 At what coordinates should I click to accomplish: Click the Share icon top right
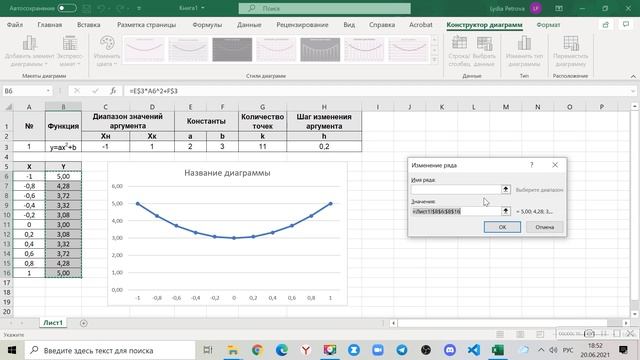click(x=606, y=25)
